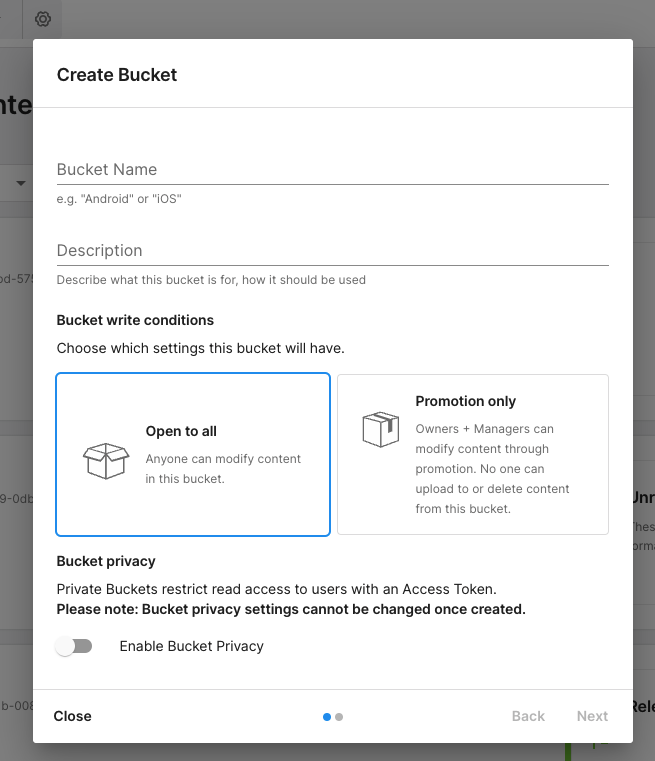
Task: Click the blue first-step indicator dot
Action: click(x=328, y=717)
